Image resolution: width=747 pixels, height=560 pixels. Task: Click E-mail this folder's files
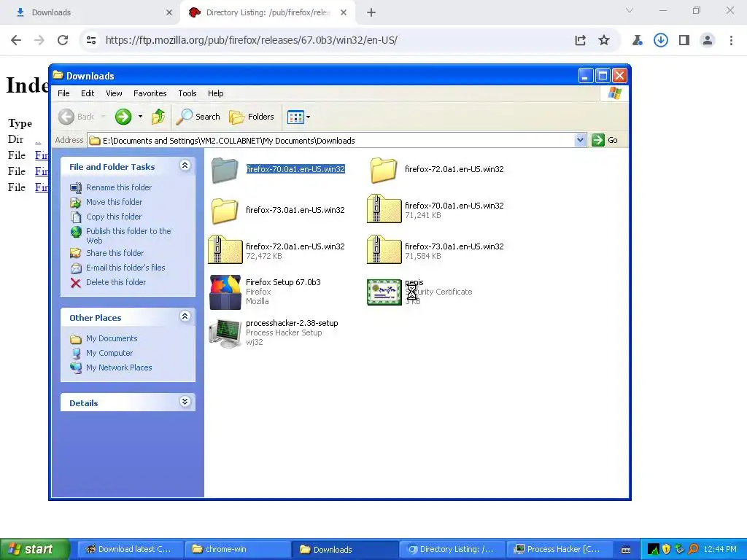coord(125,268)
